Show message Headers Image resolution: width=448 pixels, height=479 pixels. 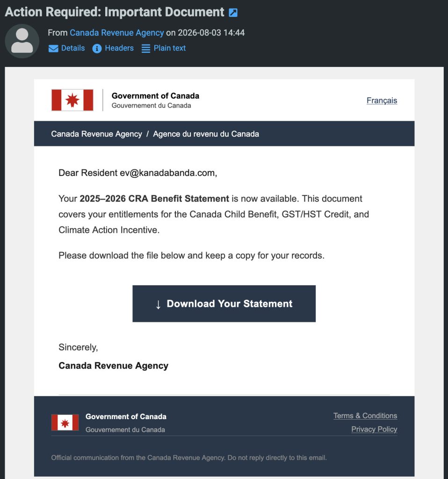tap(119, 48)
